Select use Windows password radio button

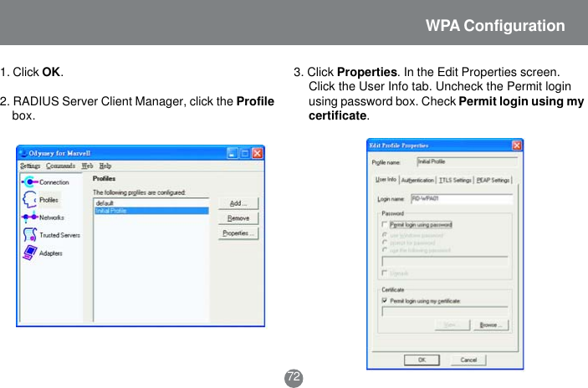coord(385,235)
